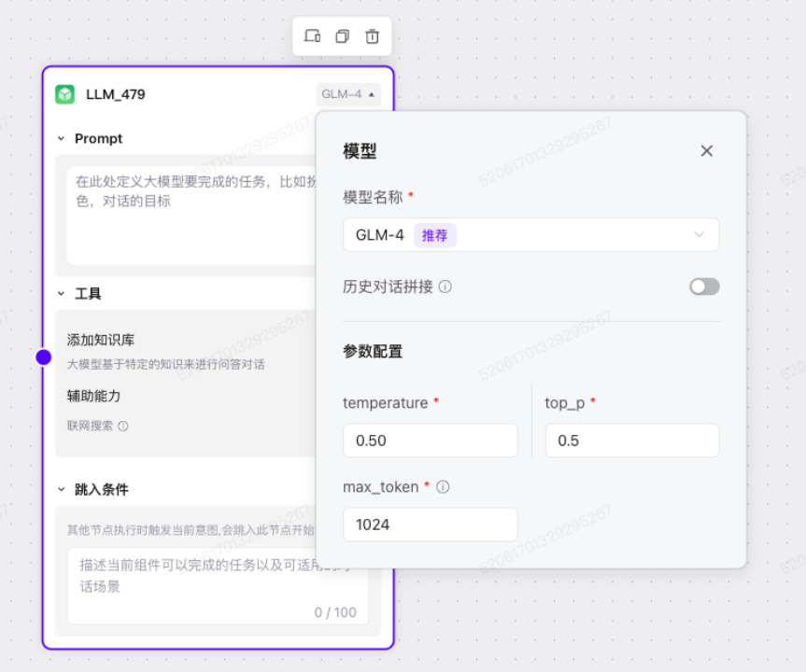Enable the 历史对话拼接 toggle

[704, 287]
